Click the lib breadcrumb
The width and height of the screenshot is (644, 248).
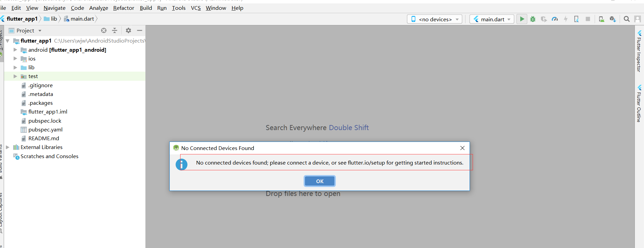point(51,19)
